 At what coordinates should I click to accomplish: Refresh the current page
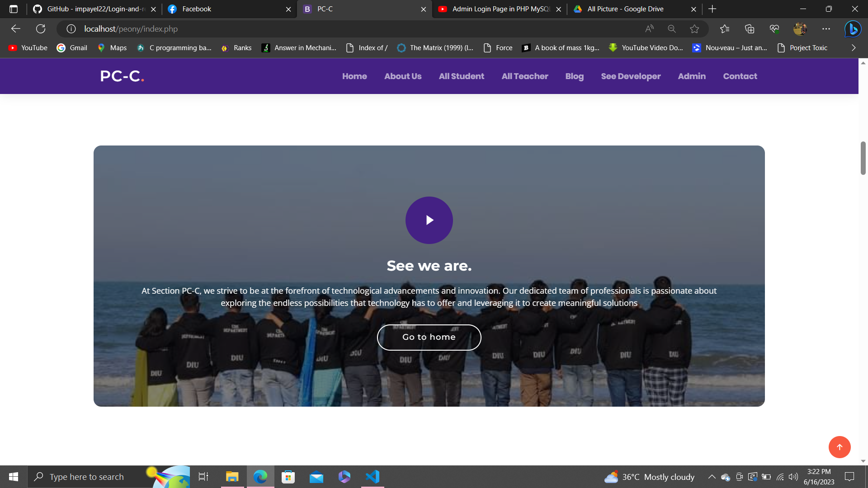point(41,29)
